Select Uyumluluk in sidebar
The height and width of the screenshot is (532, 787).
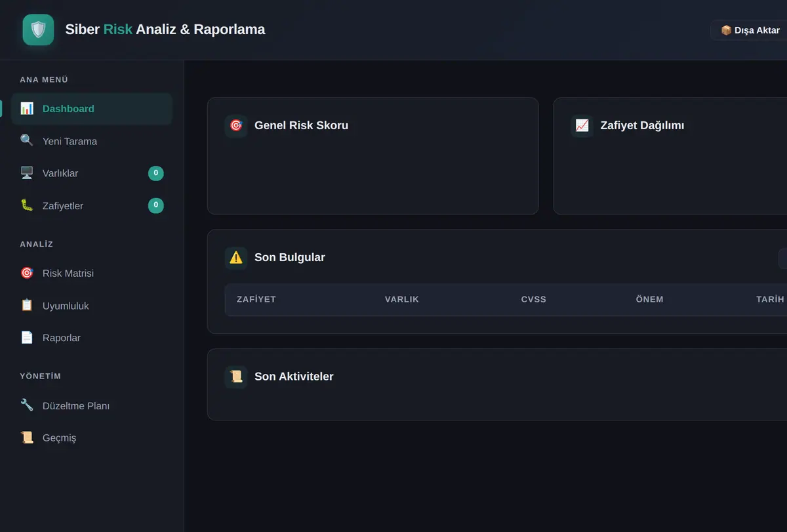click(x=92, y=306)
